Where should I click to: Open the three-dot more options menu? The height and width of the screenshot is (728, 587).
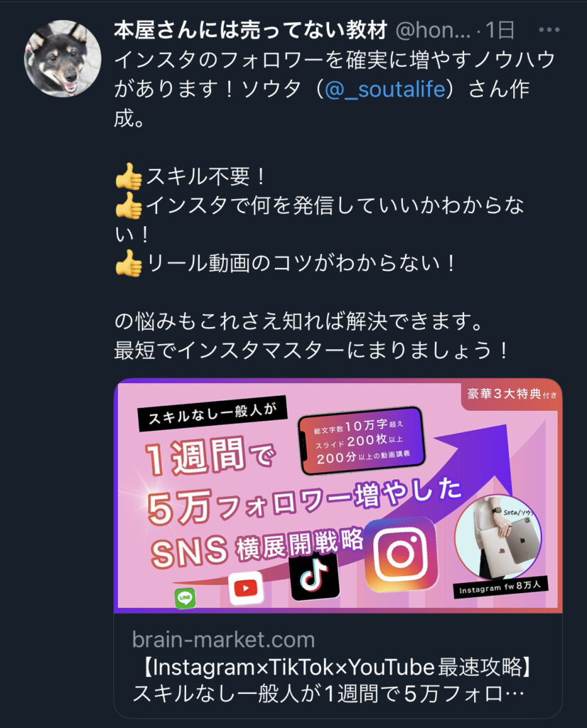click(549, 30)
